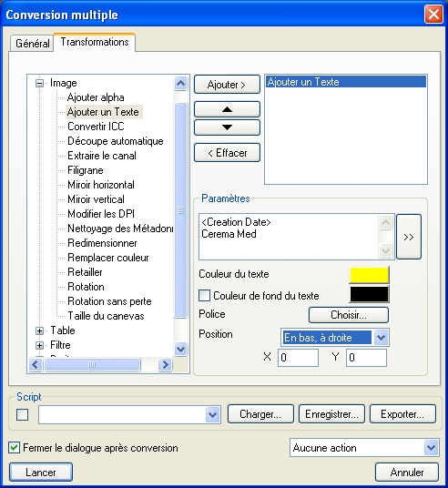Click the tree horizontal scroll-left arrow
The image size is (448, 488).
point(36,364)
